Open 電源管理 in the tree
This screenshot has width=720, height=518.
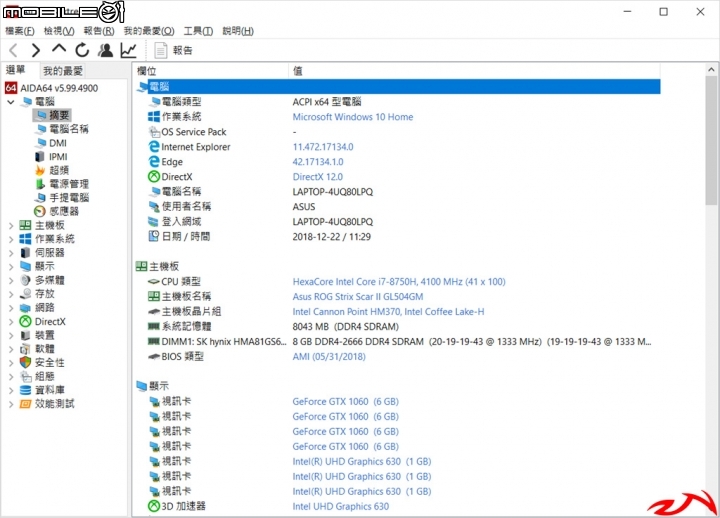pyautogui.click(x=62, y=184)
